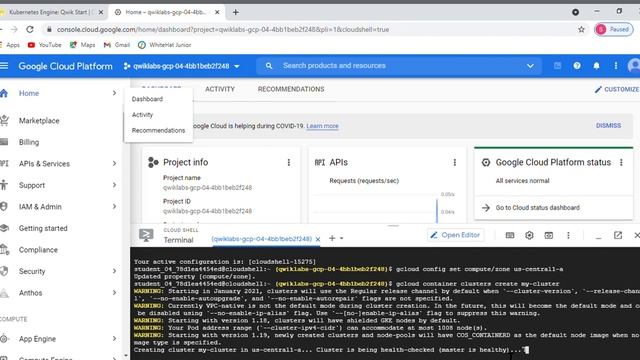Image resolution: width=640 pixels, height=360 pixels.
Task: Open Project info card options menu
Action: (289, 162)
